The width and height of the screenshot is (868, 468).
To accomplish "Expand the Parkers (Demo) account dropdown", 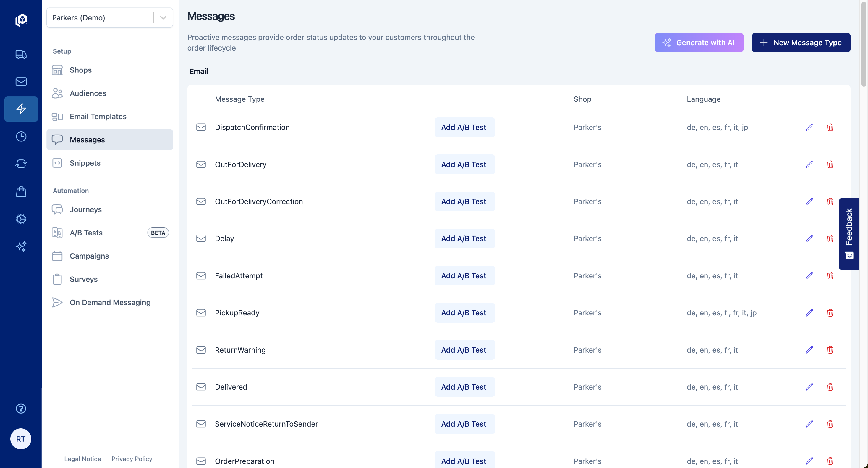I will pyautogui.click(x=163, y=18).
